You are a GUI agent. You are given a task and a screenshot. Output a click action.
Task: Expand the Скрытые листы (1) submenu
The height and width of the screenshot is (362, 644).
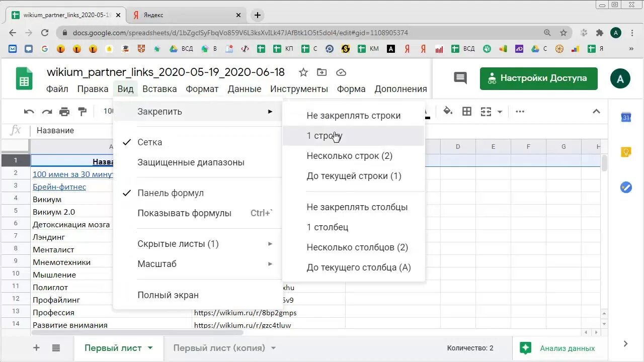pyautogui.click(x=197, y=244)
